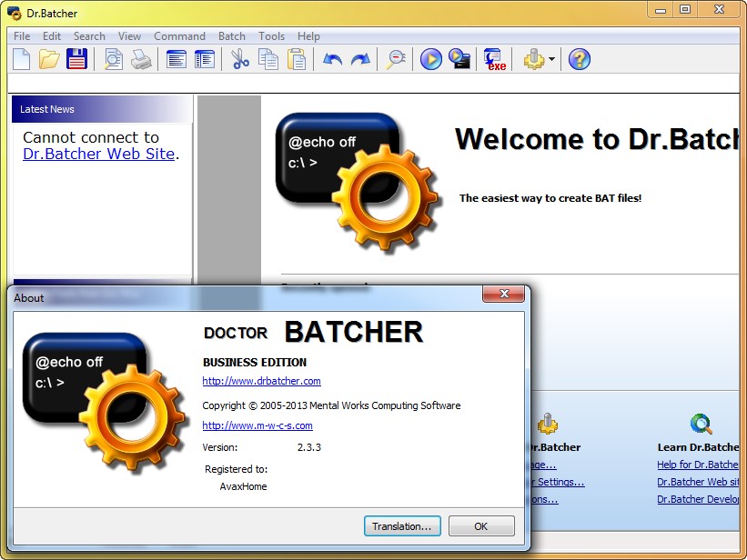Screen dimensions: 747x560
Task: Click the Dr.Batcher logo in About dialog
Action: pyautogui.click(x=105, y=402)
